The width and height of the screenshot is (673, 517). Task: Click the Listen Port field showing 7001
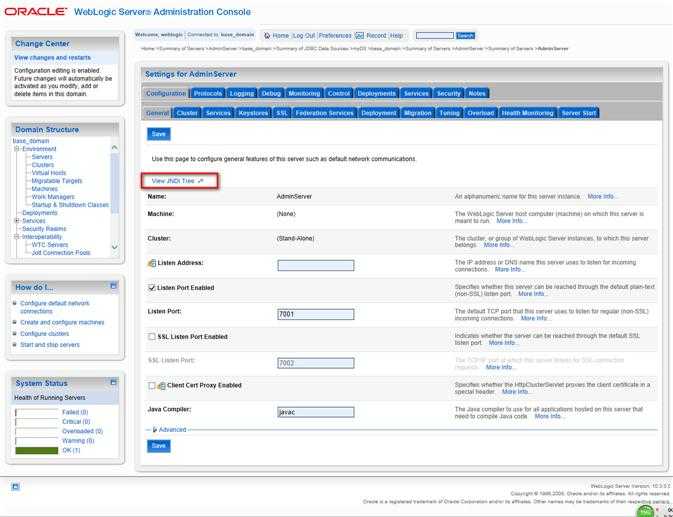pyautogui.click(x=316, y=314)
